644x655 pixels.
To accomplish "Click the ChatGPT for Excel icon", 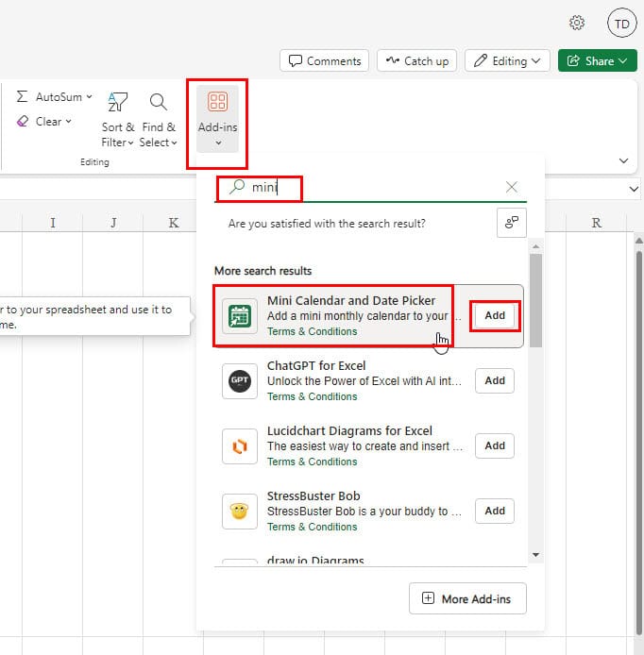I will pyautogui.click(x=240, y=381).
